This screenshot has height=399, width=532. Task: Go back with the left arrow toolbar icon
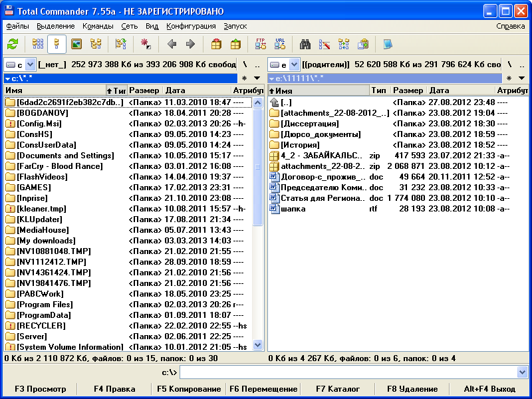172,44
